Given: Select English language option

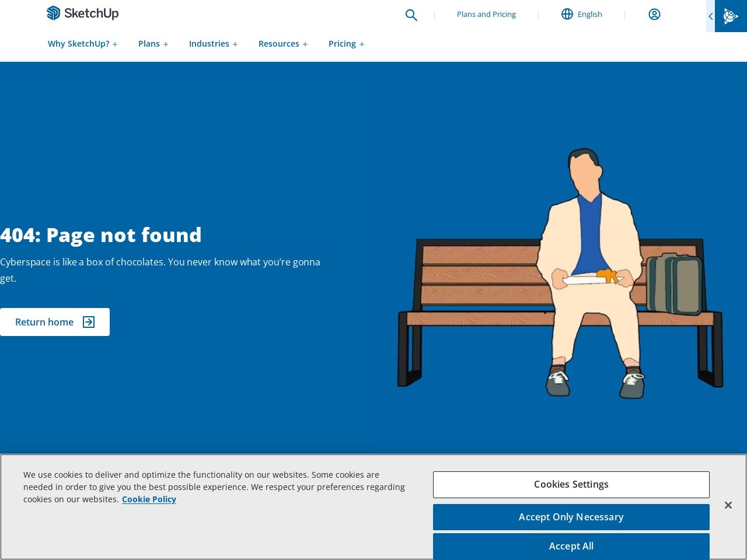Looking at the screenshot, I should tap(589, 14).
